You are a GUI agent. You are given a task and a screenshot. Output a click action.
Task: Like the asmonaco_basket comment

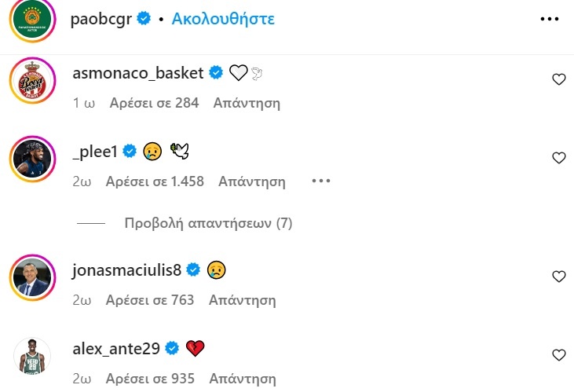(x=559, y=79)
